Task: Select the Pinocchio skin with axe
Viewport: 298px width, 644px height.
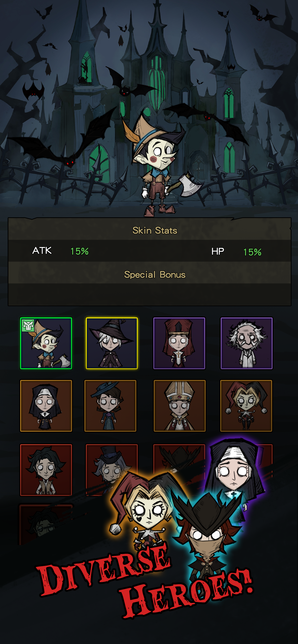Action: click(46, 343)
